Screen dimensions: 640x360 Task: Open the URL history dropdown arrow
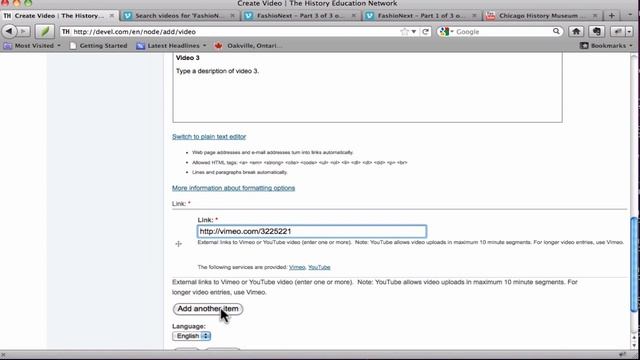(x=414, y=31)
